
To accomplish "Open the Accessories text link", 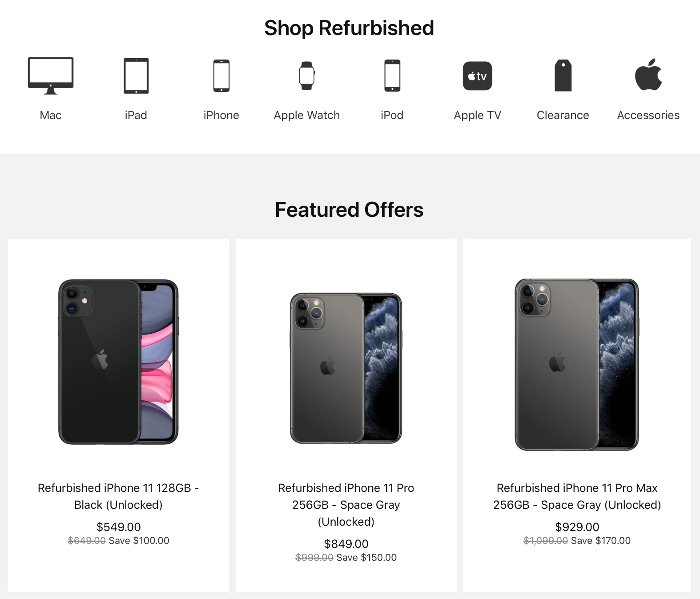I will point(648,115).
